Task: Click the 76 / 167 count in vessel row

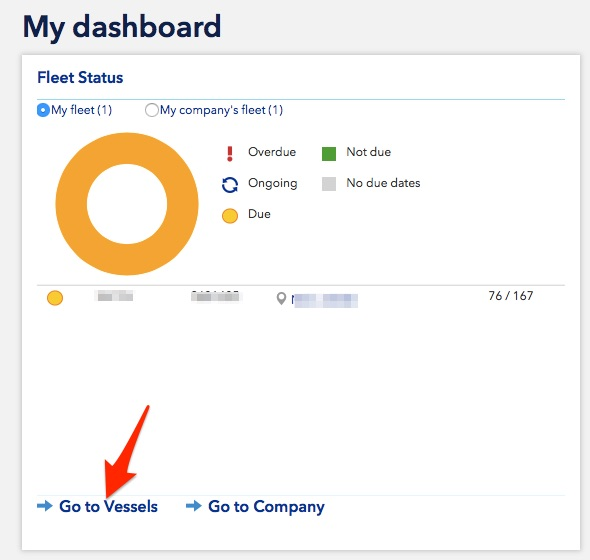Action: [511, 296]
